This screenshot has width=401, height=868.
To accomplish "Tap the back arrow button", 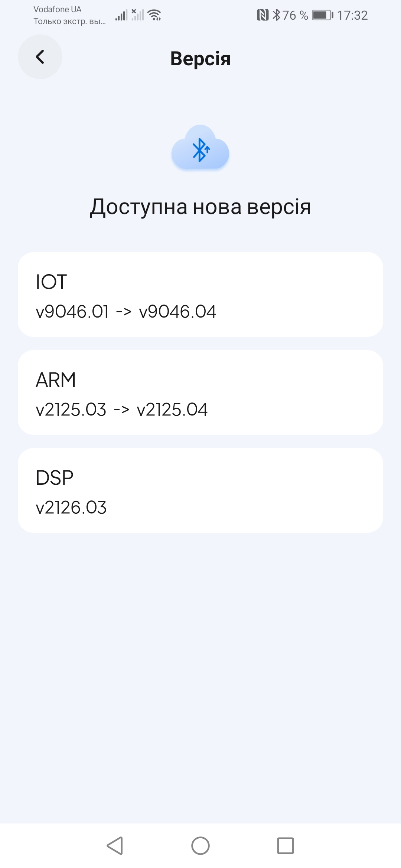I will pyautogui.click(x=40, y=57).
